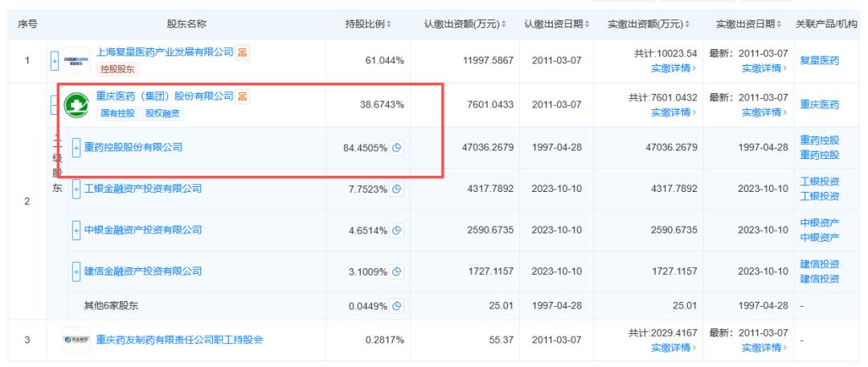Open 实缴详情 under 共计:2029.4167
This screenshot has width=868, height=367.
point(674,348)
